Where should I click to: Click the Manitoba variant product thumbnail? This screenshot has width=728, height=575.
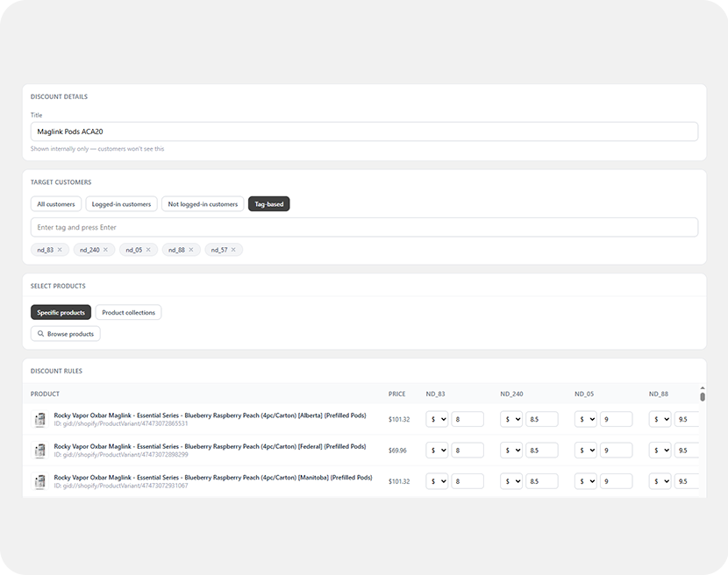(40, 481)
